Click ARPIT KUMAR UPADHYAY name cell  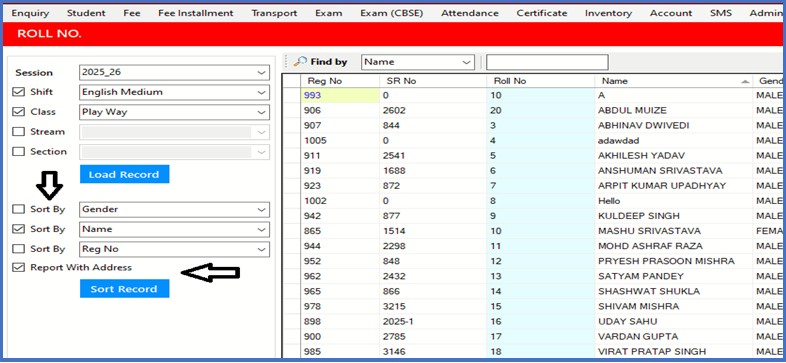tap(674, 186)
